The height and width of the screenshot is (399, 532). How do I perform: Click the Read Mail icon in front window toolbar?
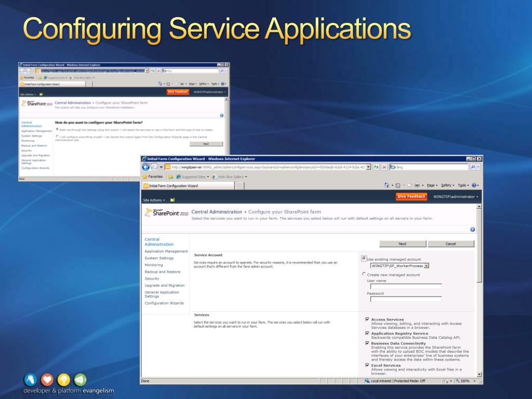point(409,185)
